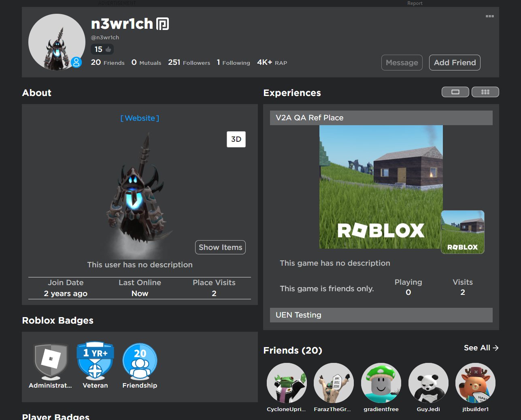
Task: Switch Experiences to grid view
Action: 485,92
